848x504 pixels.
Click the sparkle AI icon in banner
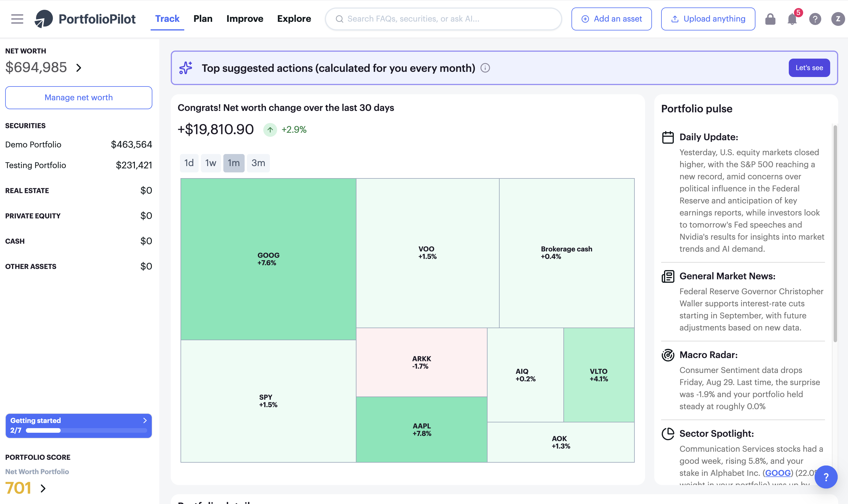click(185, 68)
